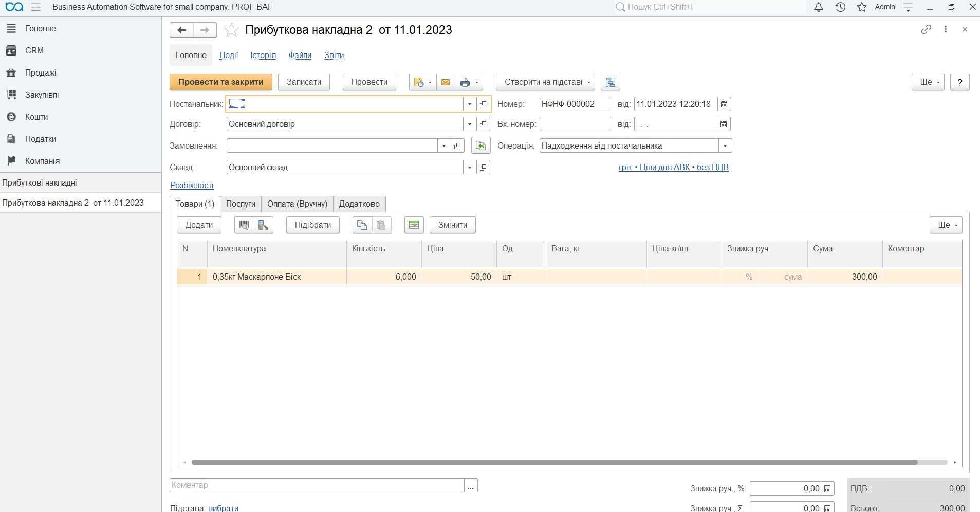Expand the Операція dropdown
Viewport: 980px width, 512px height.
(725, 145)
